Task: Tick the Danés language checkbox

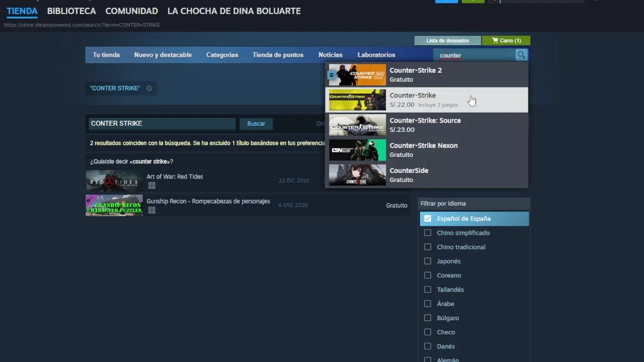Action: [428, 346]
